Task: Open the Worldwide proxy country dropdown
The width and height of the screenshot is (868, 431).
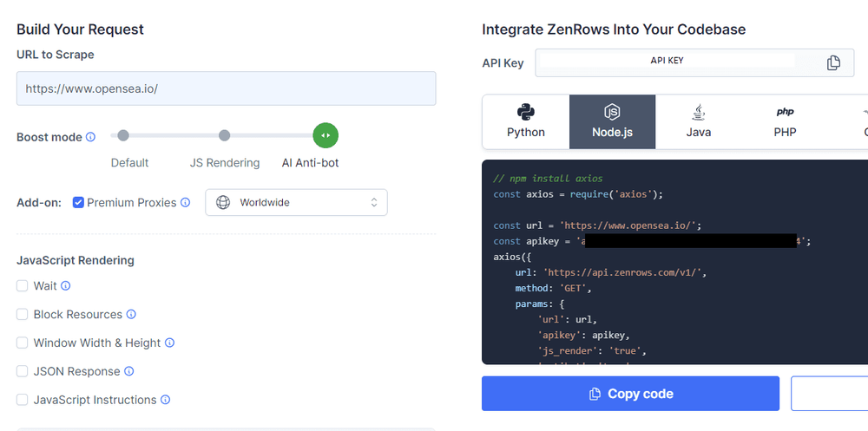Action: 296,203
